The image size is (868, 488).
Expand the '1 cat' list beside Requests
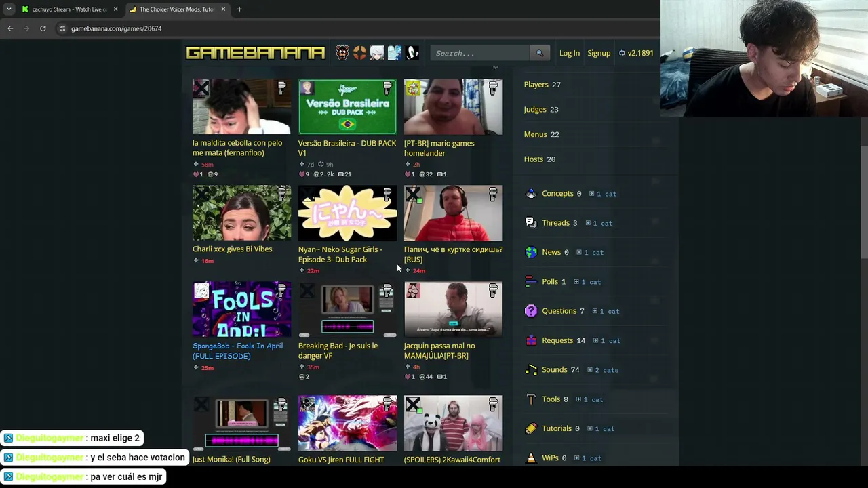pos(606,341)
